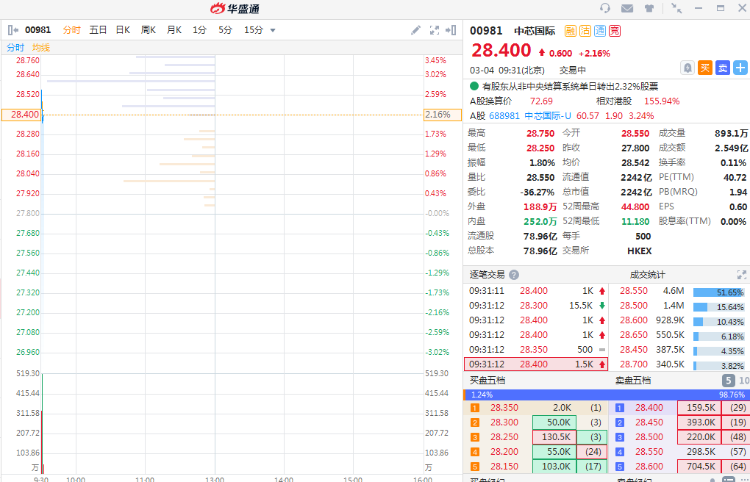Click the pencil drawing tool icon

click(x=416, y=30)
